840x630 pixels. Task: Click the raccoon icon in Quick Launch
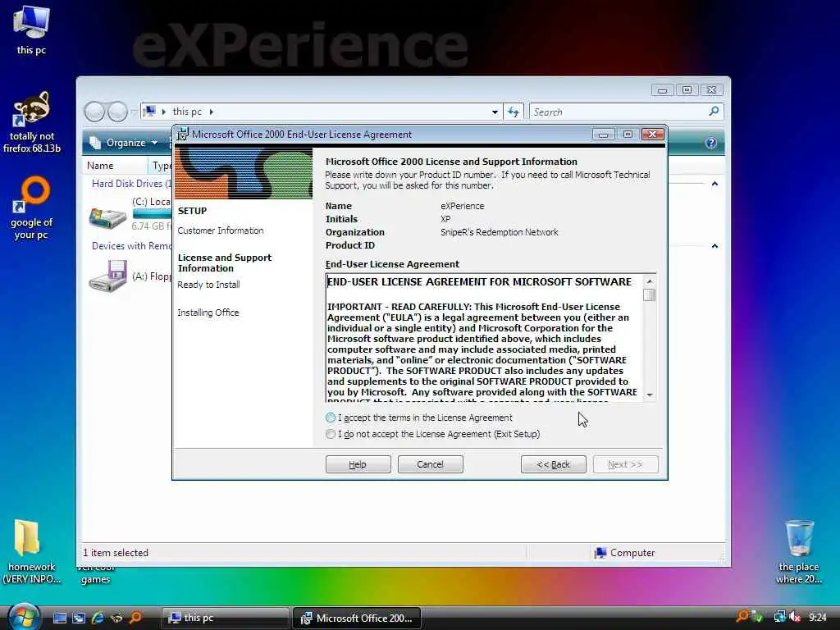coord(116,618)
